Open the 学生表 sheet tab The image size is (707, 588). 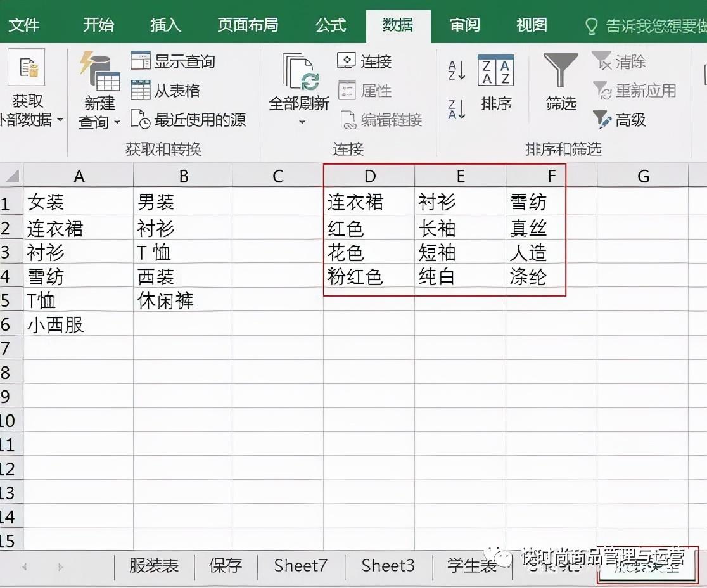point(471,565)
